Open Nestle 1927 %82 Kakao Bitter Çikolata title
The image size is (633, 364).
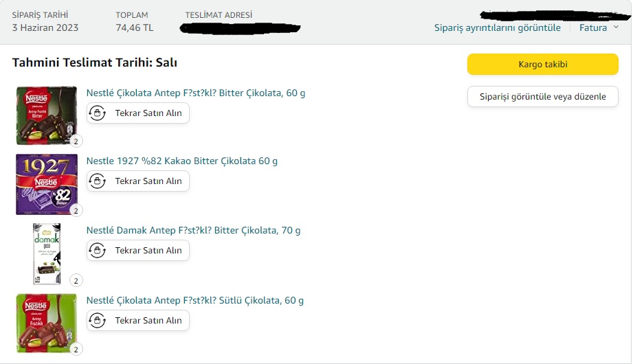tap(181, 161)
